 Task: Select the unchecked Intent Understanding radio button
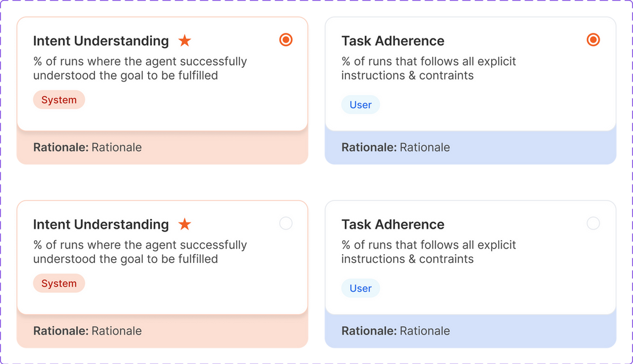tap(286, 223)
